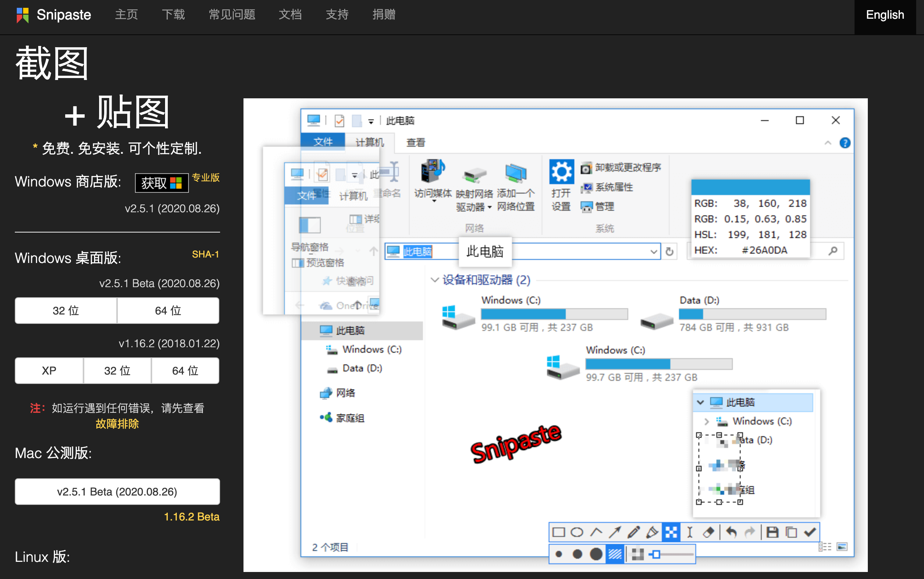Screen dimensions: 924x579
Task: Select the rectangle annotation tool
Action: pyautogui.click(x=558, y=532)
